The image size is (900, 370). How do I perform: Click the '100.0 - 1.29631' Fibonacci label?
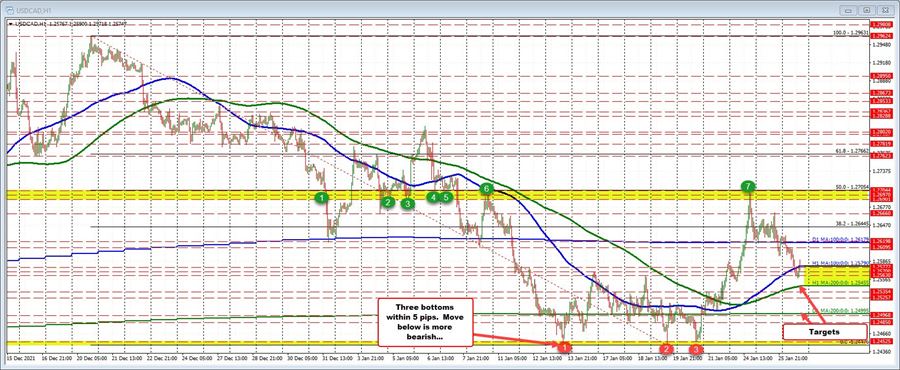(x=851, y=33)
